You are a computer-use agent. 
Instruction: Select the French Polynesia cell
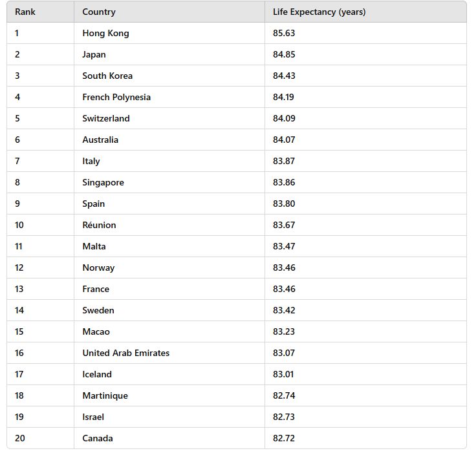116,97
